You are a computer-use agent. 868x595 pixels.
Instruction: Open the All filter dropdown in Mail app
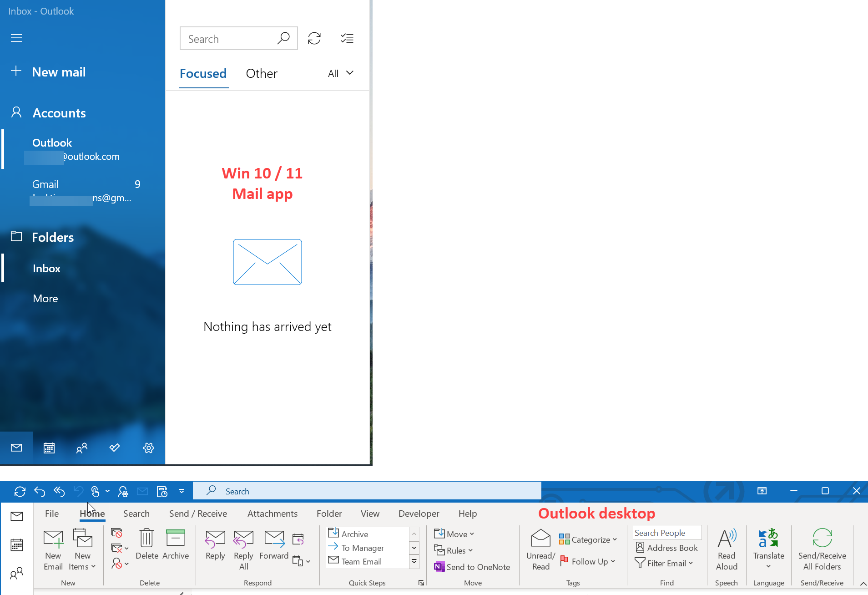click(341, 73)
